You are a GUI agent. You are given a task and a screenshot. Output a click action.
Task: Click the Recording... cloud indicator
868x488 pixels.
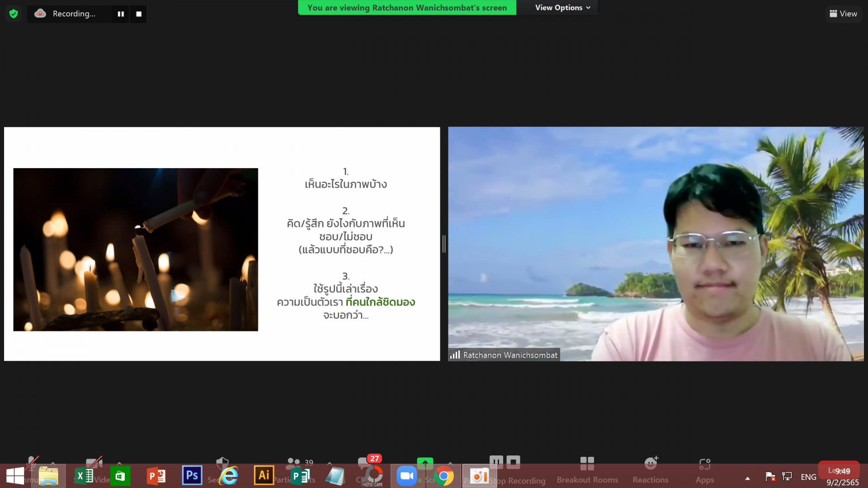click(x=66, y=14)
